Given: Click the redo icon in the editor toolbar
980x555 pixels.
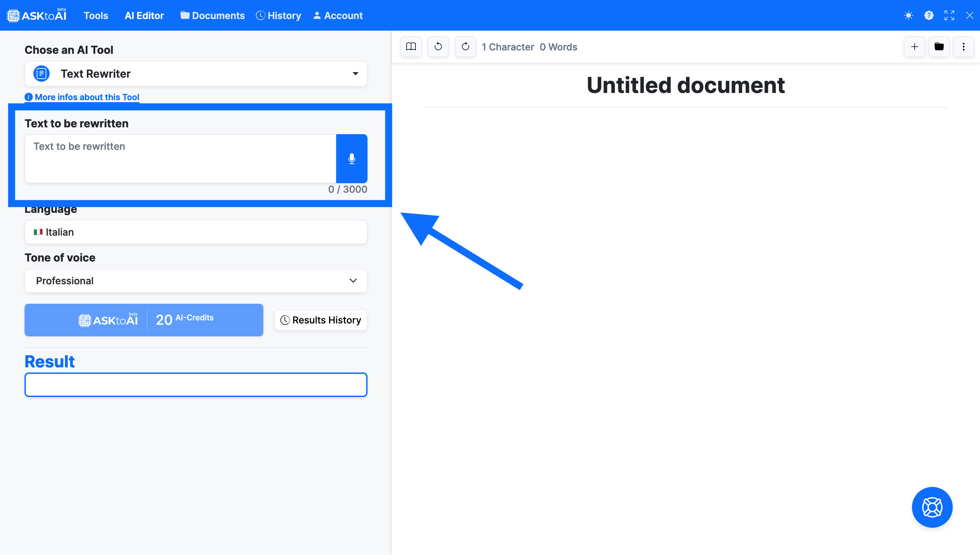Looking at the screenshot, I should (x=465, y=47).
